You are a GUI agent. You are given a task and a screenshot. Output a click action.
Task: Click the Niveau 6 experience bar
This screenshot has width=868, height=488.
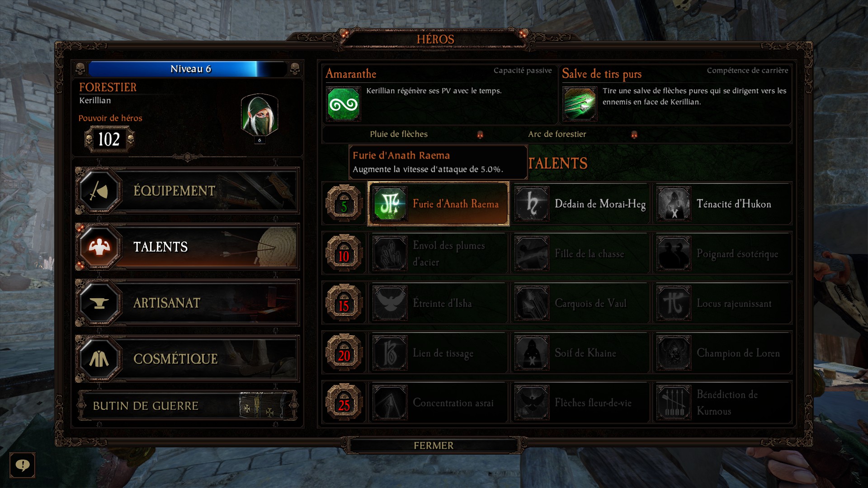coord(188,69)
